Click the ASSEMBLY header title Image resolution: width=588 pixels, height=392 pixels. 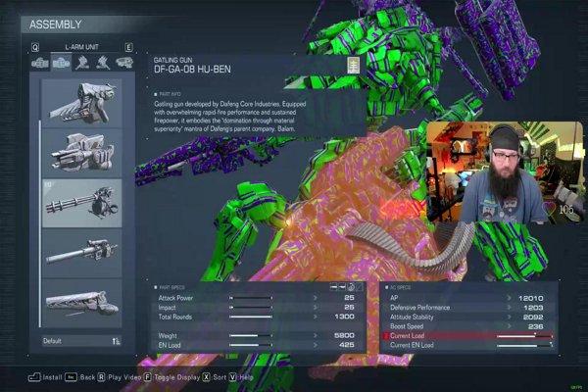(56, 24)
